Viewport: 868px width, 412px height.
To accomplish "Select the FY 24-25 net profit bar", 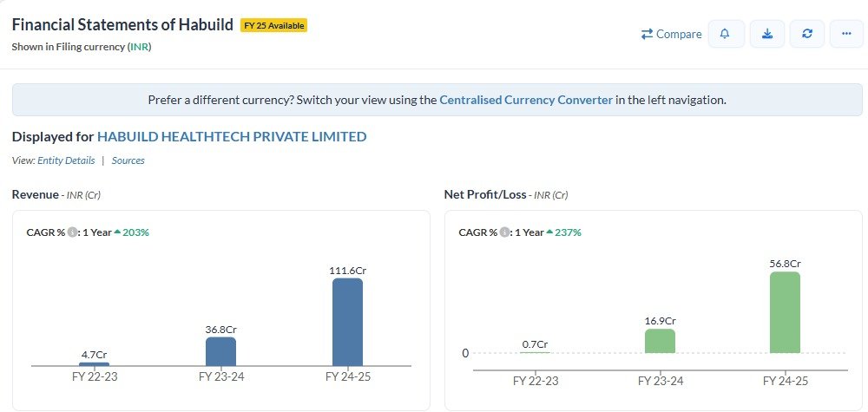I will point(785,312).
